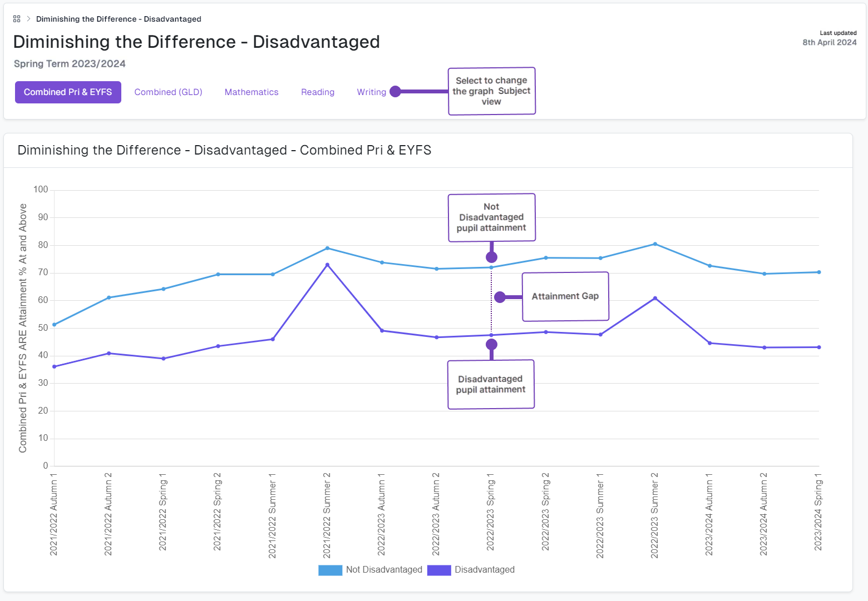Click the Attainment Gap annotation box
This screenshot has width=868, height=601.
tap(565, 296)
